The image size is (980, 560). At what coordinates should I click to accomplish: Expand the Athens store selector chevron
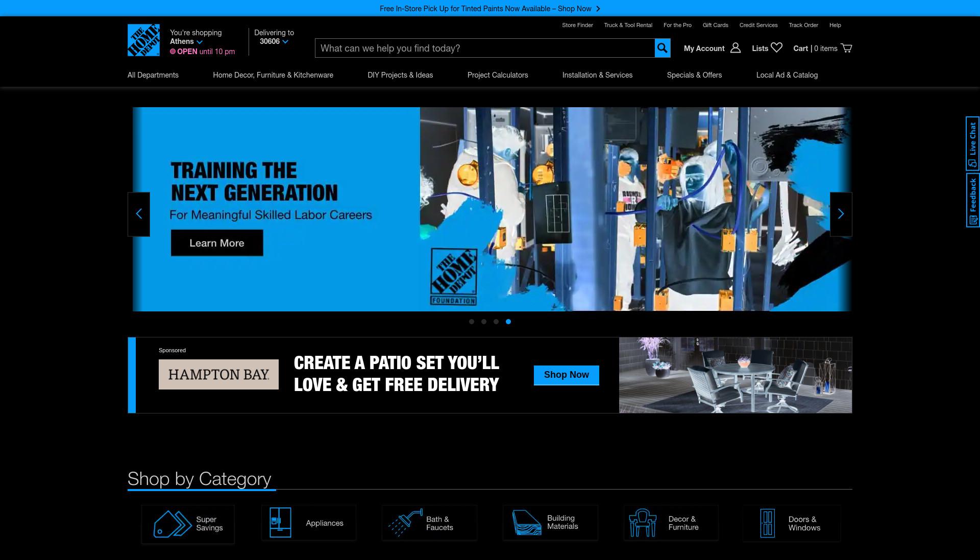[200, 42]
